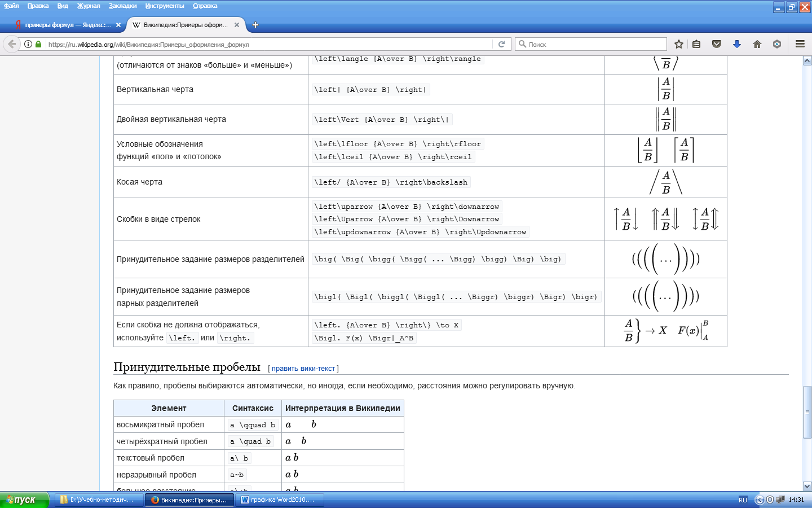
Task: Open the downloads arrow icon
Action: click(x=736, y=44)
